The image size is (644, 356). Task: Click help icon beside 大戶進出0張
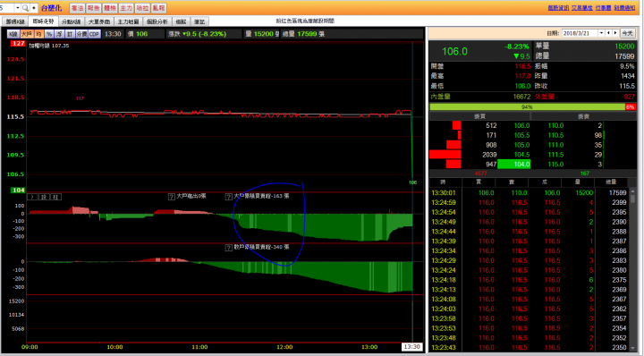click(x=172, y=197)
